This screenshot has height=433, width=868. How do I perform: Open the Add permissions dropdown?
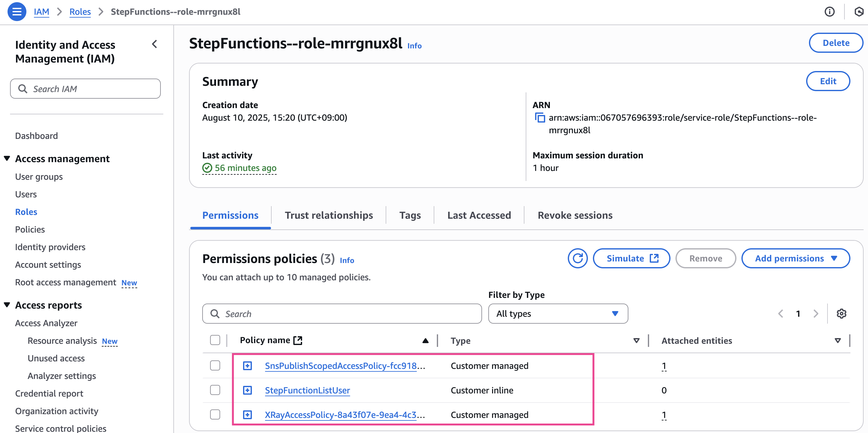point(795,258)
